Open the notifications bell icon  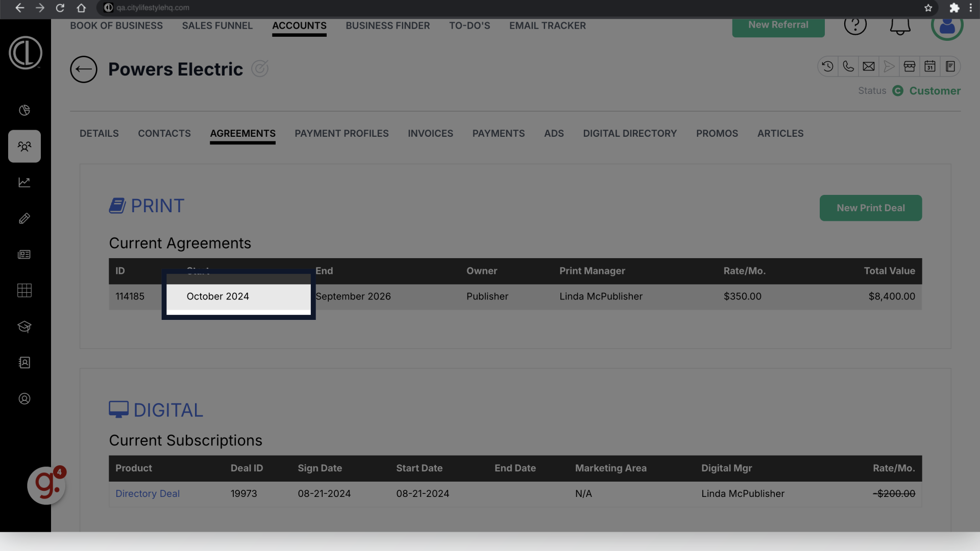pyautogui.click(x=900, y=26)
